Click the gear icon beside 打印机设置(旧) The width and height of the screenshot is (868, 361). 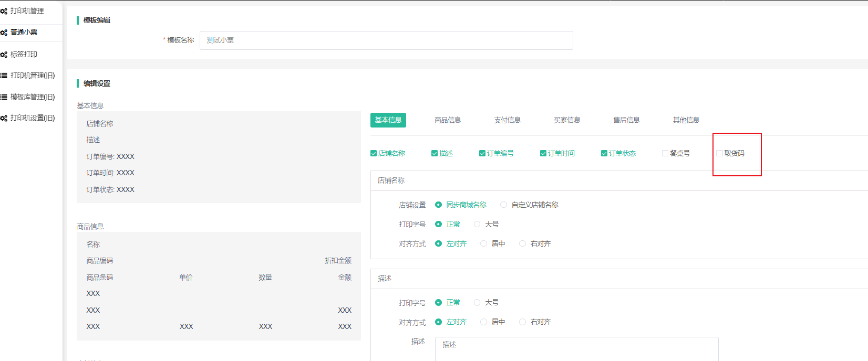point(4,118)
